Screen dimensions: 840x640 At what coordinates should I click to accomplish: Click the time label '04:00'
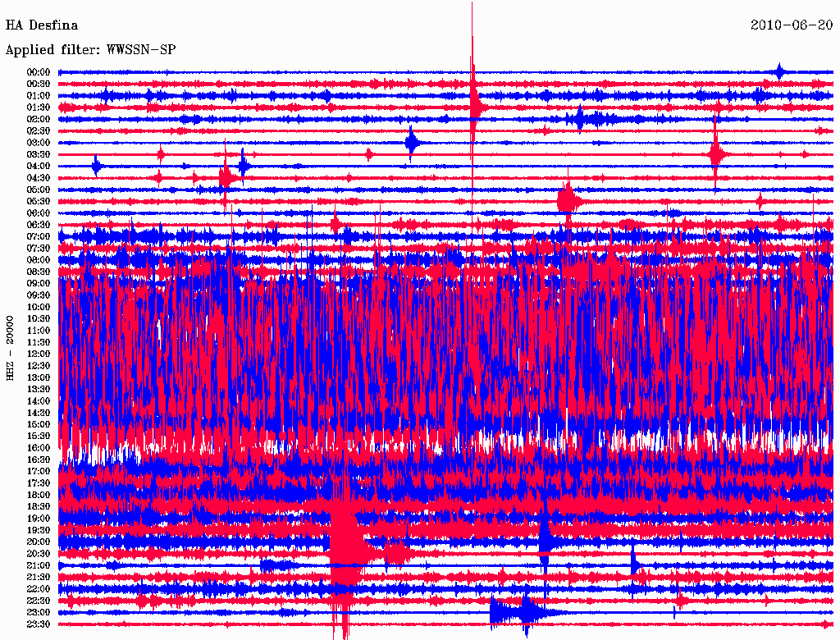[39, 167]
